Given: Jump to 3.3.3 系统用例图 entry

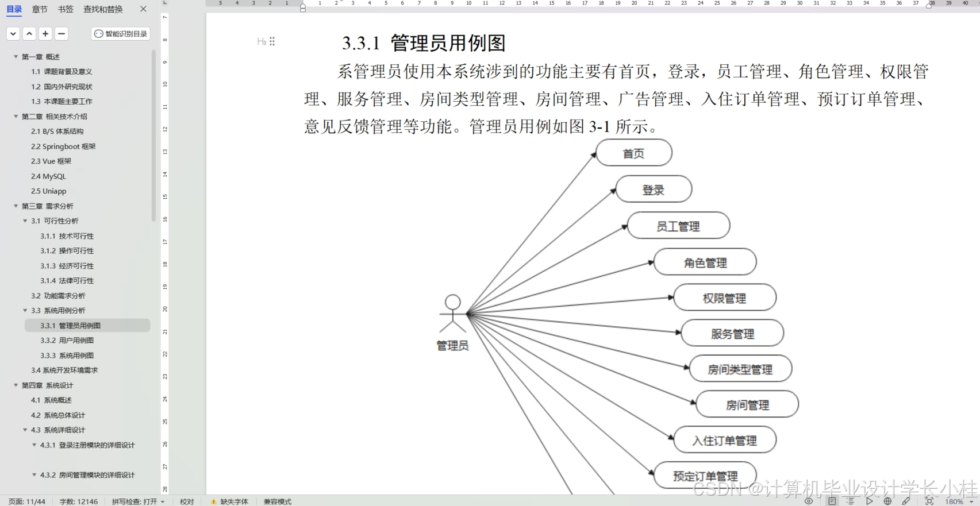Looking at the screenshot, I should click(67, 356).
